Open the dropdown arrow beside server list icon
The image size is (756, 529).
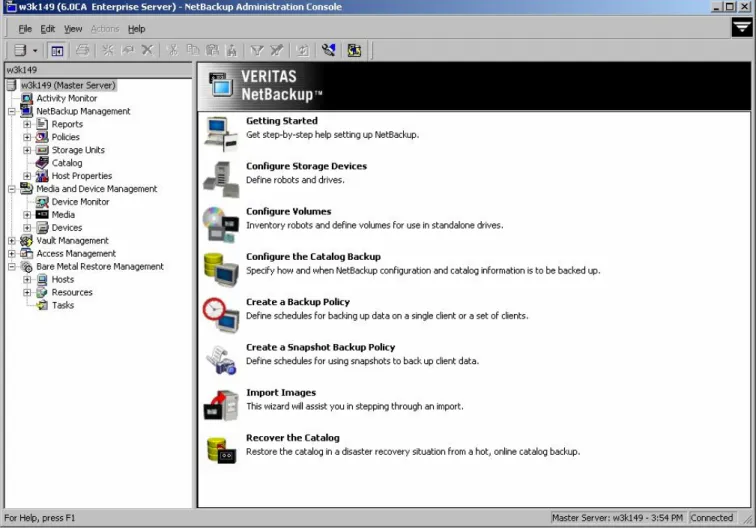click(35, 51)
